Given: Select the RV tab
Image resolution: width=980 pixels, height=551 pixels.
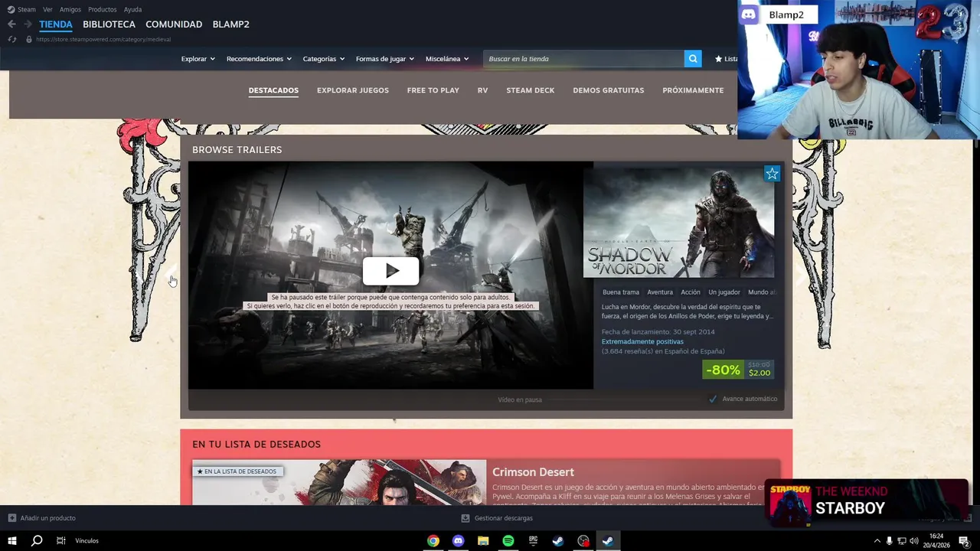Looking at the screenshot, I should tap(482, 90).
